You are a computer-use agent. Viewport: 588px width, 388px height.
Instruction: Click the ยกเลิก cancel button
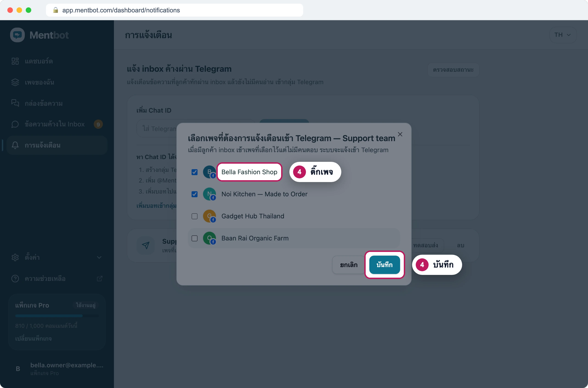pos(349,265)
